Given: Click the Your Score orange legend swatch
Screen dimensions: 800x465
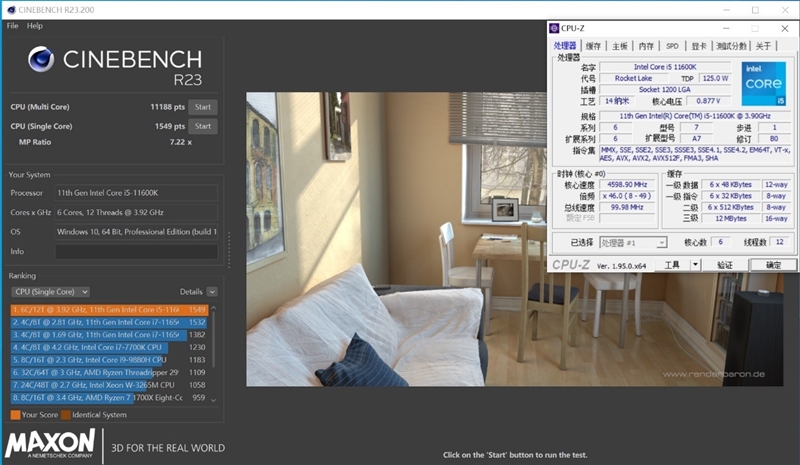Looking at the screenshot, I should 15,415.
